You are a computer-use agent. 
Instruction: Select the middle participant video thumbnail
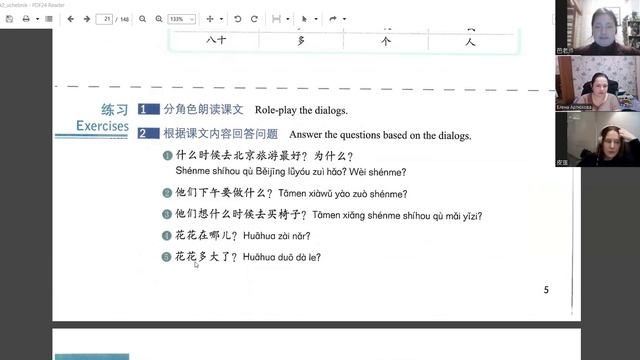pyautogui.click(x=598, y=83)
